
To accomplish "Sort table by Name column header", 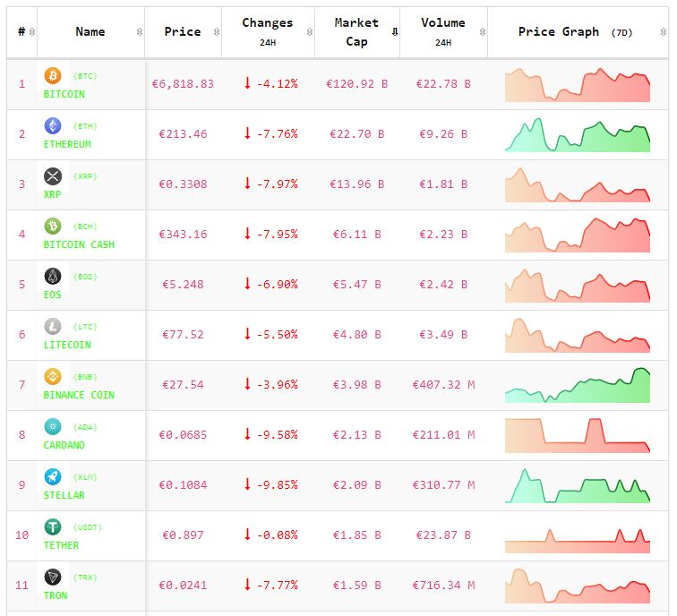I will [x=90, y=32].
